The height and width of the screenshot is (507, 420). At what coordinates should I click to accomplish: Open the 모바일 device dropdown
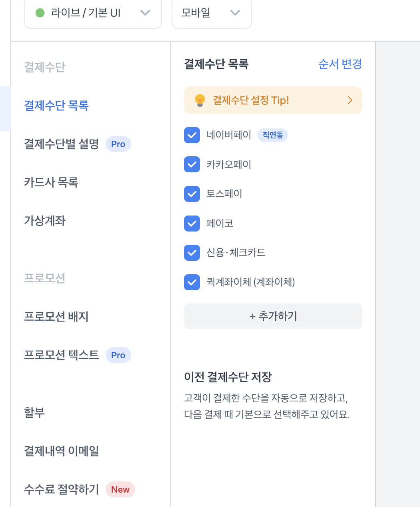pos(212,13)
